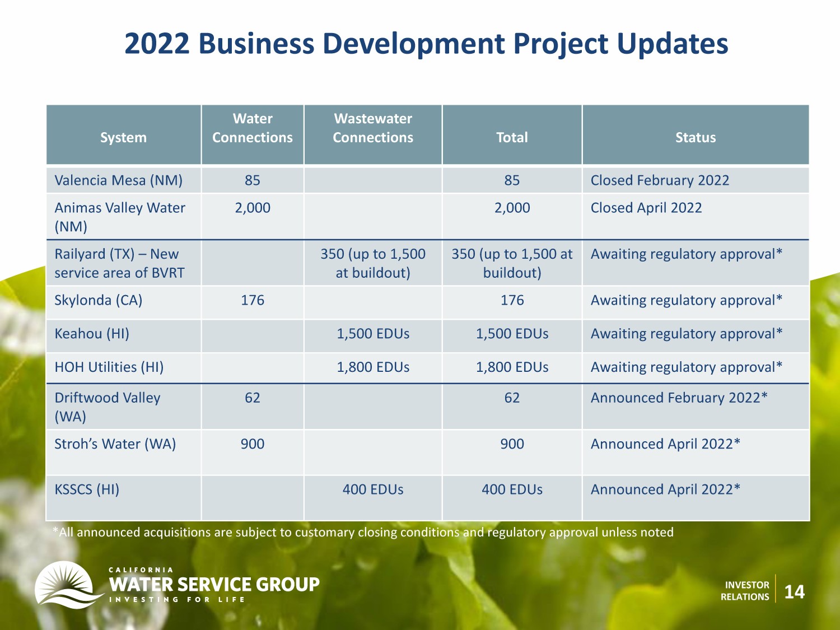Click KSSCS 'Announced April 2022*' status
Image resolution: width=840 pixels, height=630 pixels.
(x=665, y=489)
